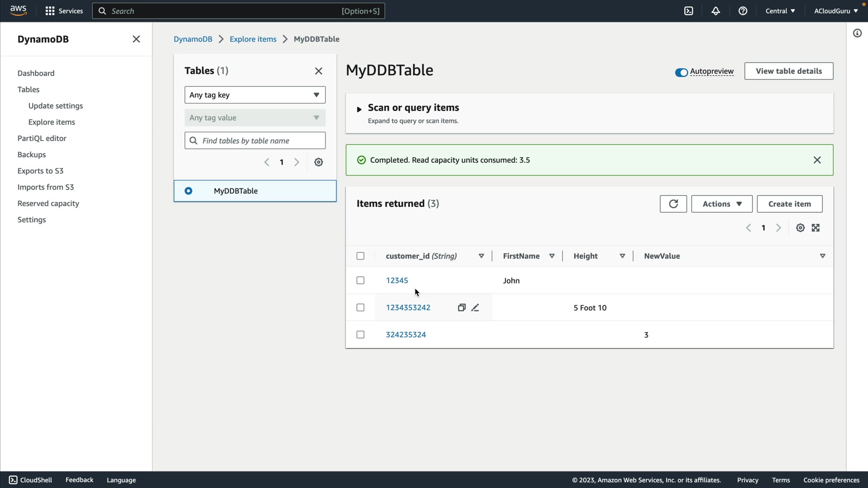Click edit pencil for item 1234353242
The width and height of the screenshot is (868, 488).
click(x=475, y=308)
